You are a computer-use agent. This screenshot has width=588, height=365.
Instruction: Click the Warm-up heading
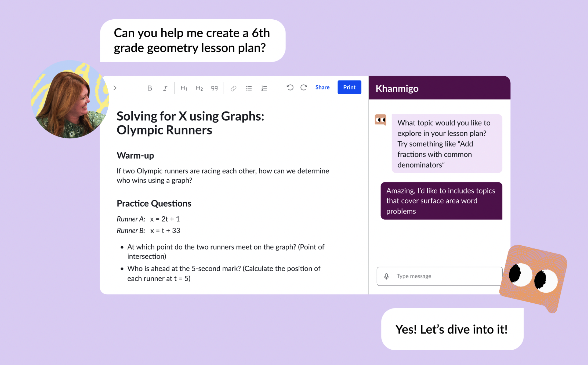click(135, 155)
